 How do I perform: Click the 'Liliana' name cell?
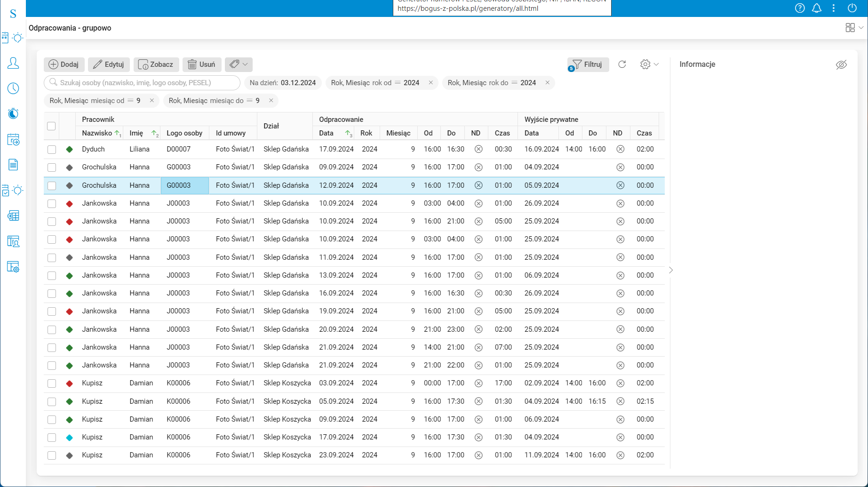[x=140, y=149]
